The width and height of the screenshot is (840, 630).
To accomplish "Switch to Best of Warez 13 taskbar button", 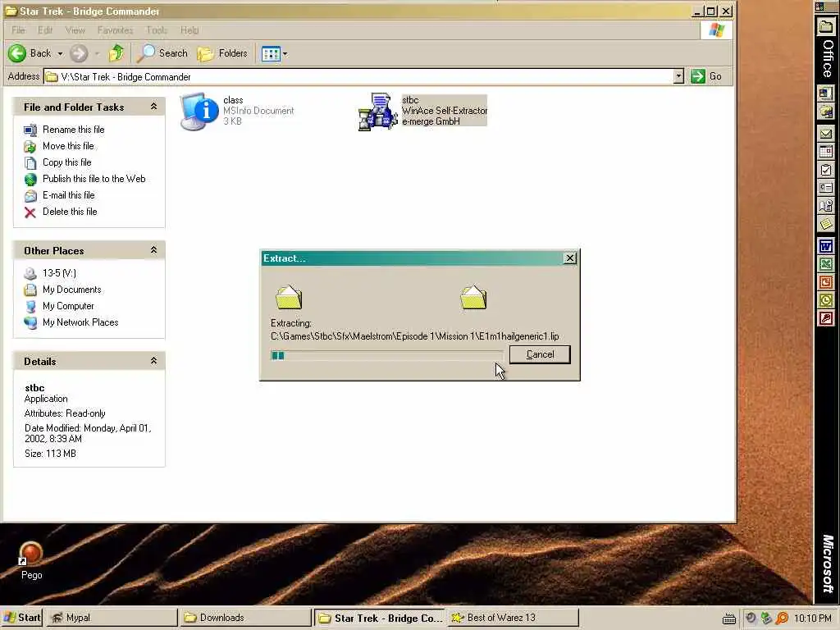I will pos(514,618).
